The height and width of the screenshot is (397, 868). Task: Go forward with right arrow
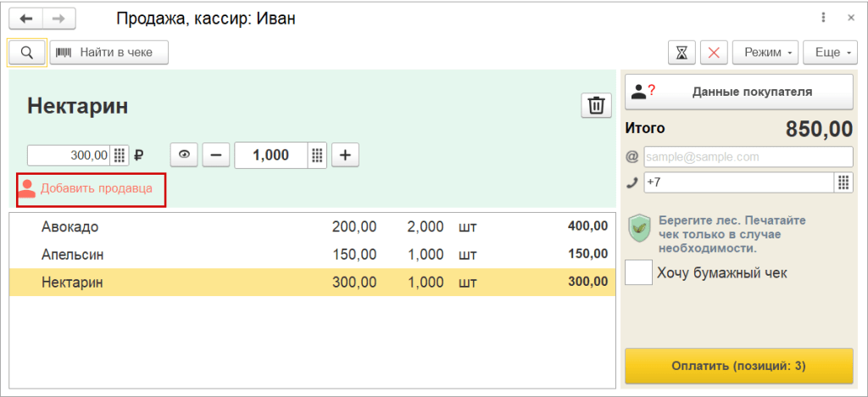click(x=58, y=18)
